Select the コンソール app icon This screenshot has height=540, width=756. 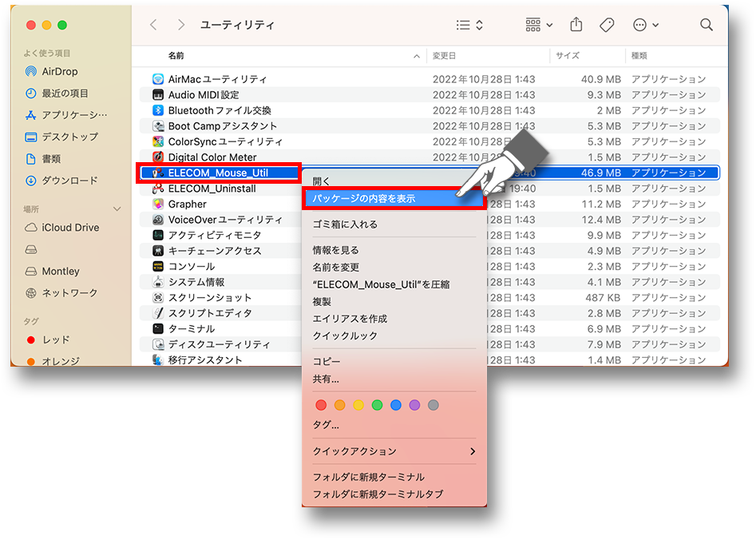157,266
